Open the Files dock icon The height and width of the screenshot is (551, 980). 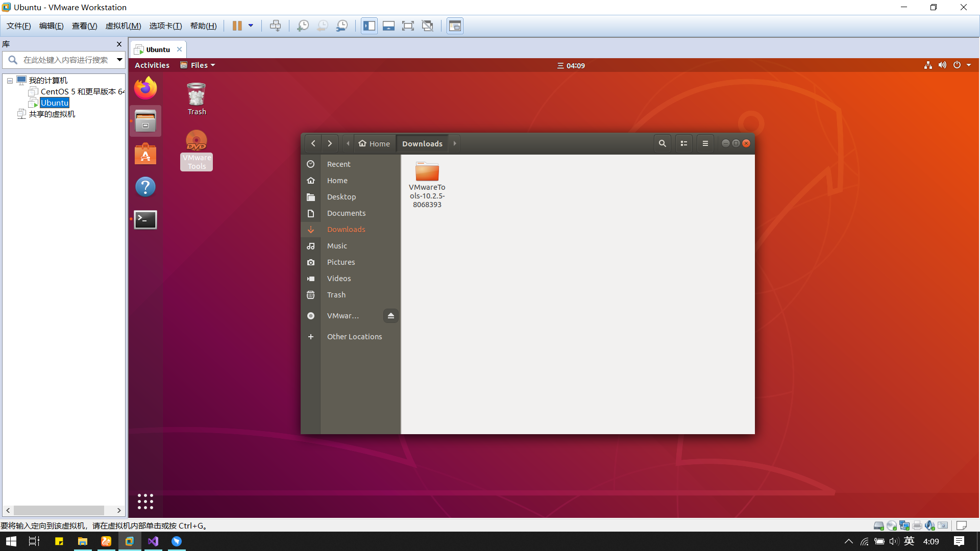pos(145,121)
